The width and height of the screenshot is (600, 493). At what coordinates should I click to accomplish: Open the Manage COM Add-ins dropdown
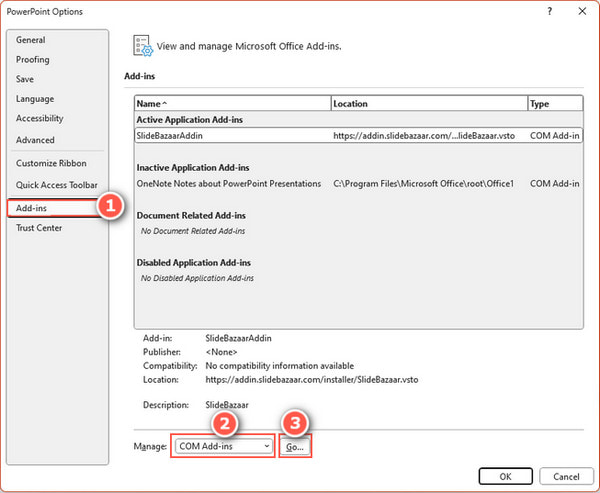pyautogui.click(x=223, y=446)
